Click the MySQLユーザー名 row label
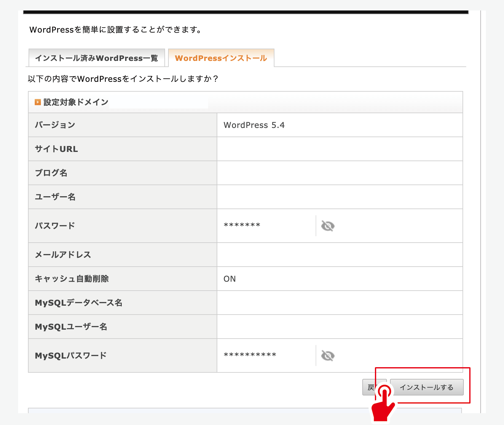The height and width of the screenshot is (425, 504). (71, 327)
